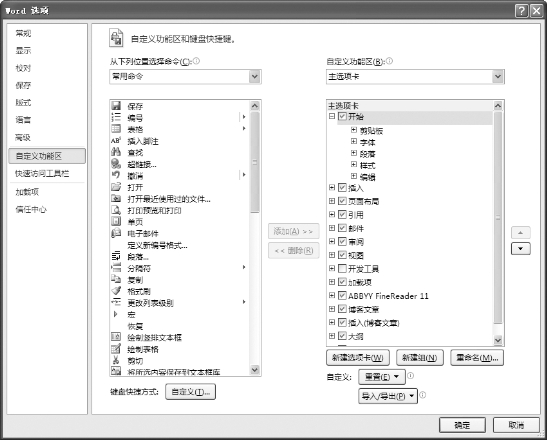The width and height of the screenshot is (547, 440).
Task: Expand the 剪贴板 group node
Action: pyautogui.click(x=354, y=130)
